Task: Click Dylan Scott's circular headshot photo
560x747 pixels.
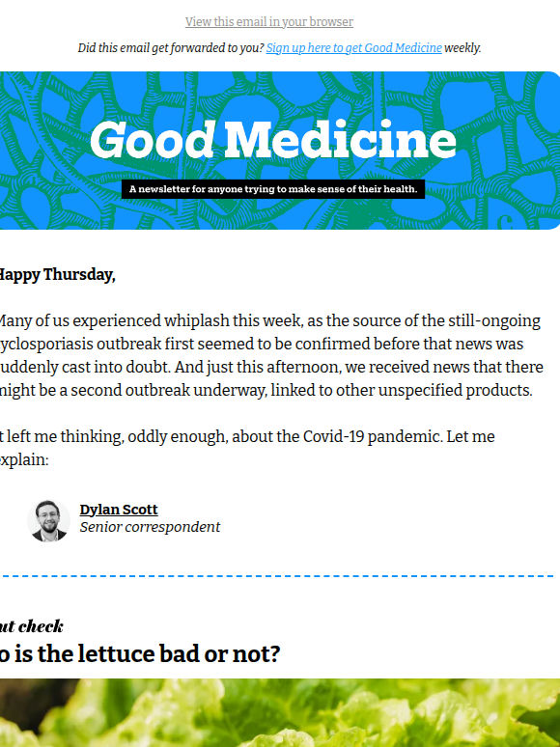Action: (x=48, y=520)
